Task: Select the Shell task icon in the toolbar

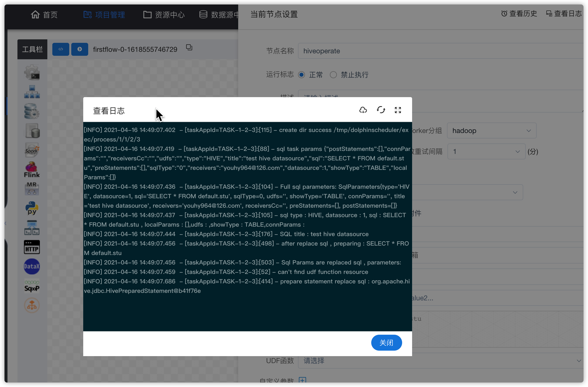Action: [32, 72]
